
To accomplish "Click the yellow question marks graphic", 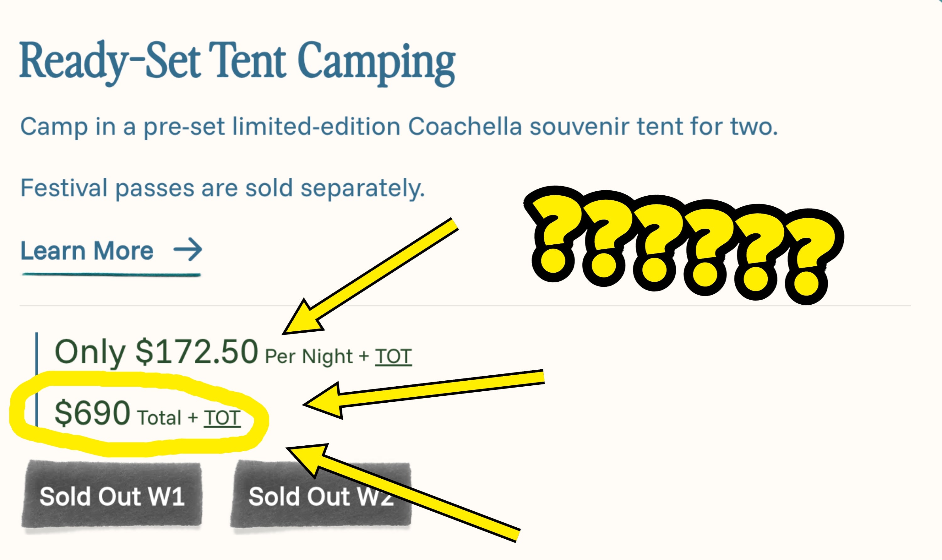I will click(683, 245).
